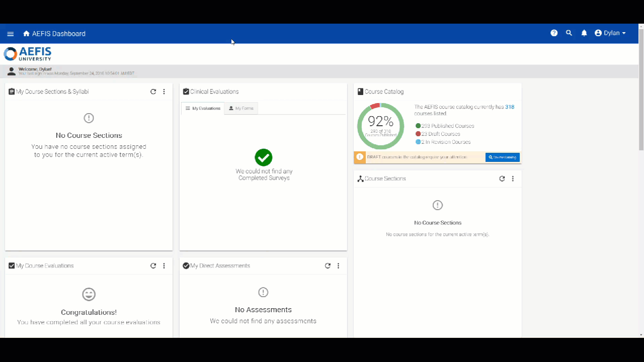The image size is (644, 362).
Task: Open options menu for My Course Evaluations
Action: click(x=164, y=265)
